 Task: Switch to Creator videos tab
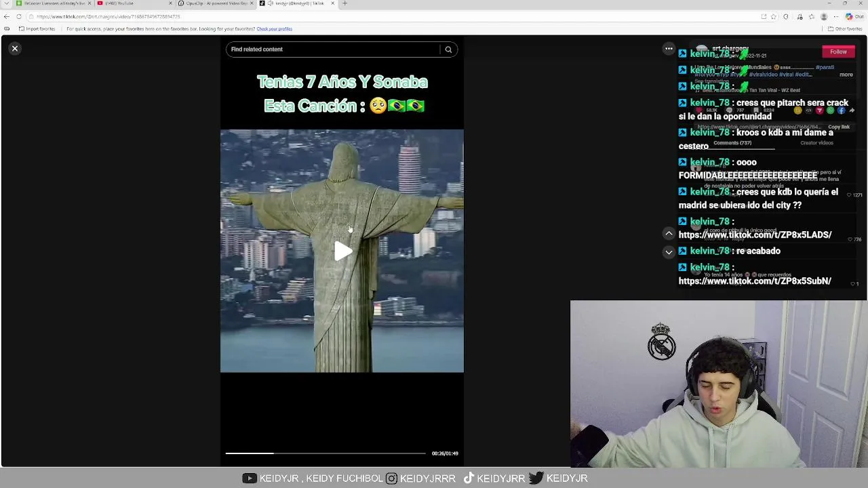816,143
